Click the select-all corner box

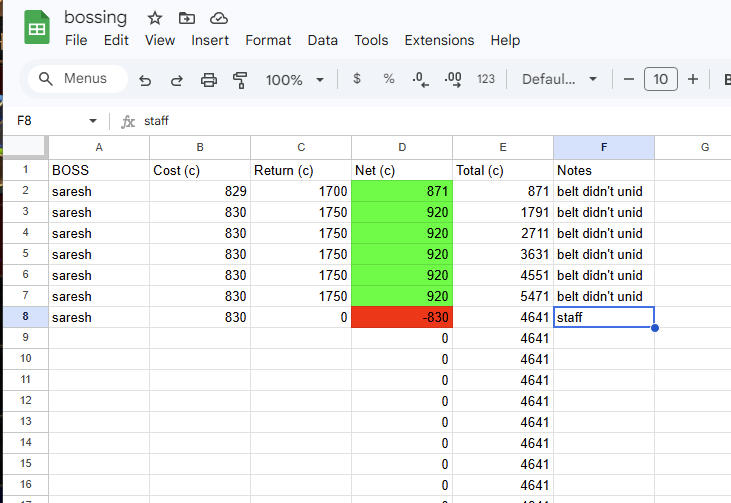click(25, 147)
